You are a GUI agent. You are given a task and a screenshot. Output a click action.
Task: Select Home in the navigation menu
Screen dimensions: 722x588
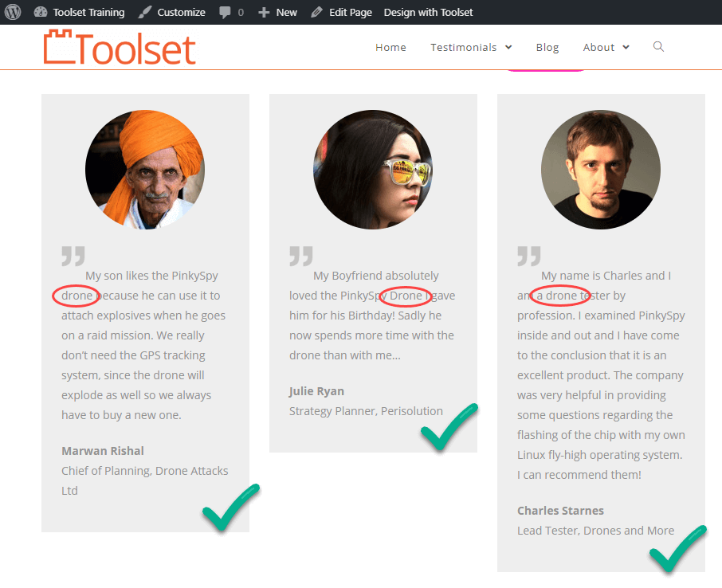390,47
